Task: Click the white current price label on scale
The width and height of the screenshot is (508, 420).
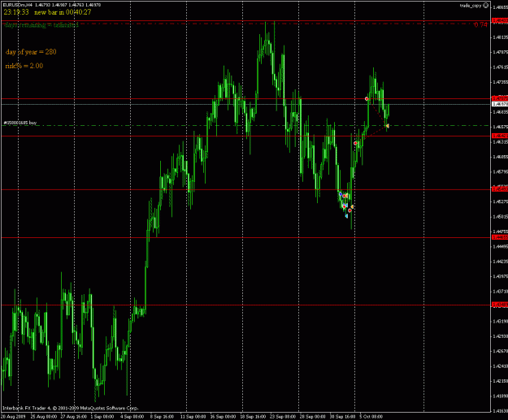Action: click(x=500, y=104)
